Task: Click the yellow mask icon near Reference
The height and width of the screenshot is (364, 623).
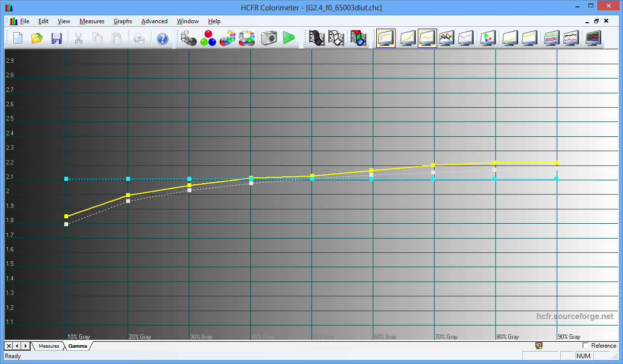Action: (539, 346)
